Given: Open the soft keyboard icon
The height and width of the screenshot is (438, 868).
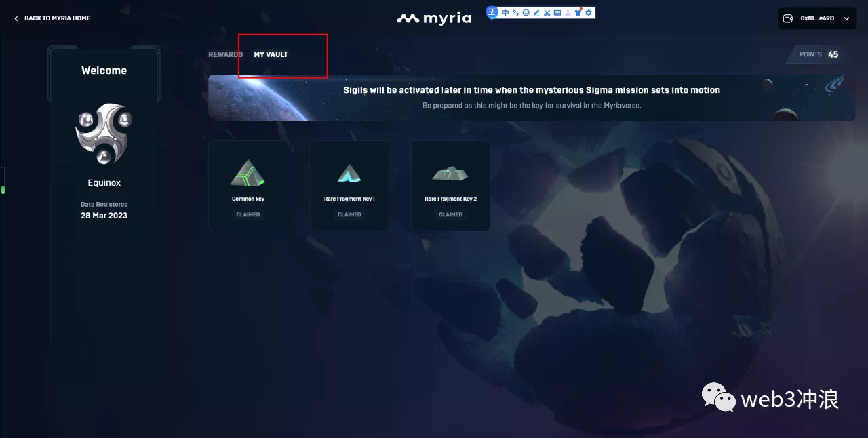Looking at the screenshot, I should (557, 12).
